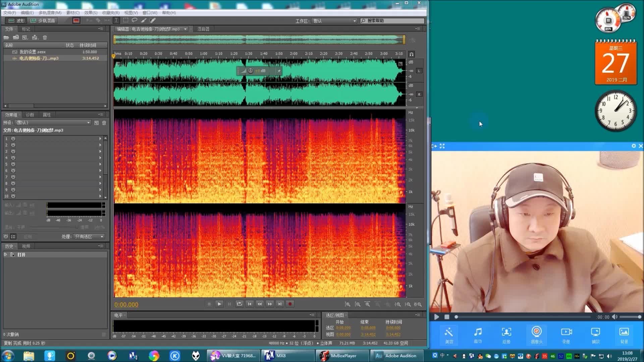Open the 文件(F) menu
The height and width of the screenshot is (362, 644).
tap(9, 13)
